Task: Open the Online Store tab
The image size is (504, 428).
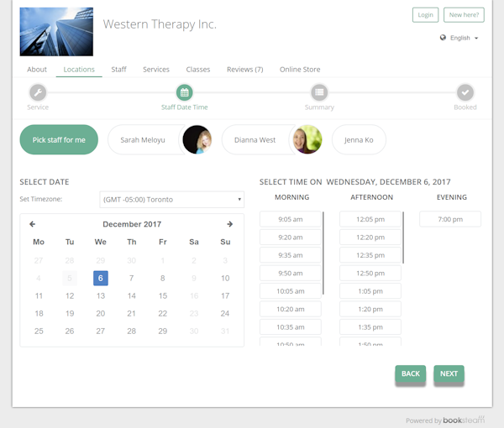Action: [x=300, y=70]
